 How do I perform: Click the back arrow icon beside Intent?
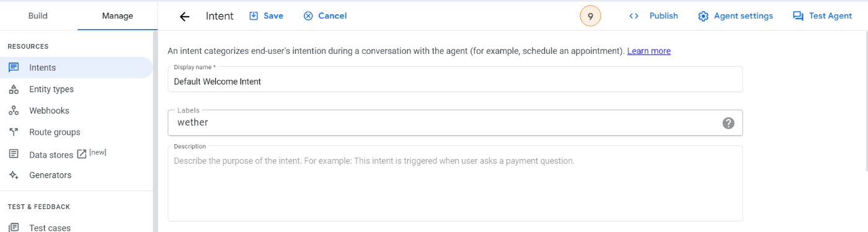coord(184,16)
